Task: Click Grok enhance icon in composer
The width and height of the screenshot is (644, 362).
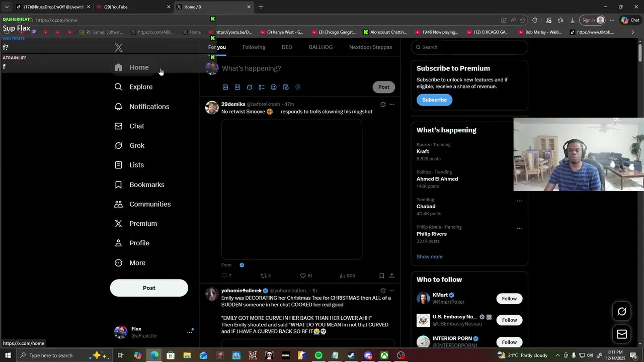Action: (250, 87)
